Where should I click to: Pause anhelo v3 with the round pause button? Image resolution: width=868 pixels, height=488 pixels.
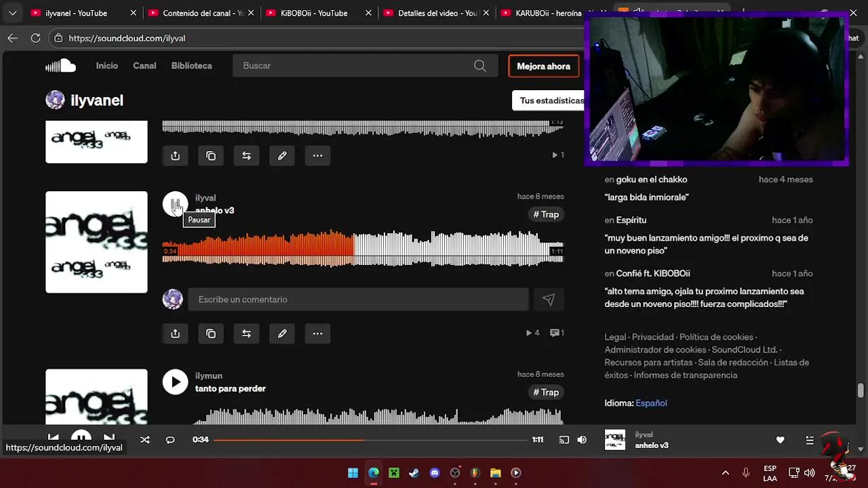pos(175,204)
